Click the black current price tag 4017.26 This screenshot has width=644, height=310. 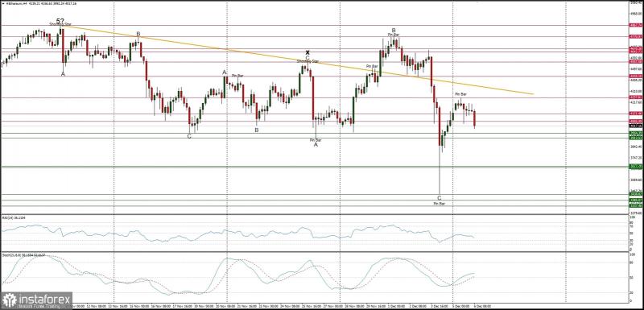636,126
